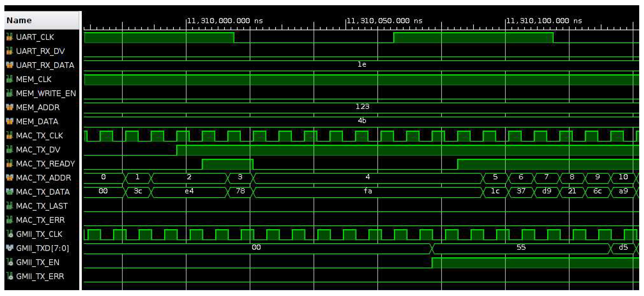Click the UART_CLK signal icon
The height and width of the screenshot is (296, 644).
click(9, 37)
